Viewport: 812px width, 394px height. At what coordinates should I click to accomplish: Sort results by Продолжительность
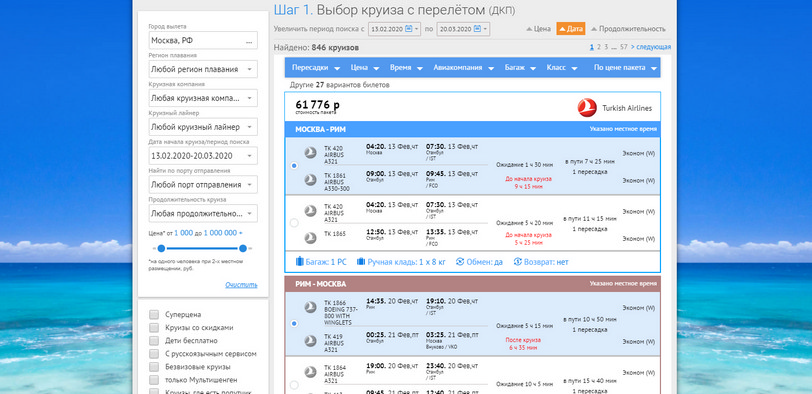[628, 29]
